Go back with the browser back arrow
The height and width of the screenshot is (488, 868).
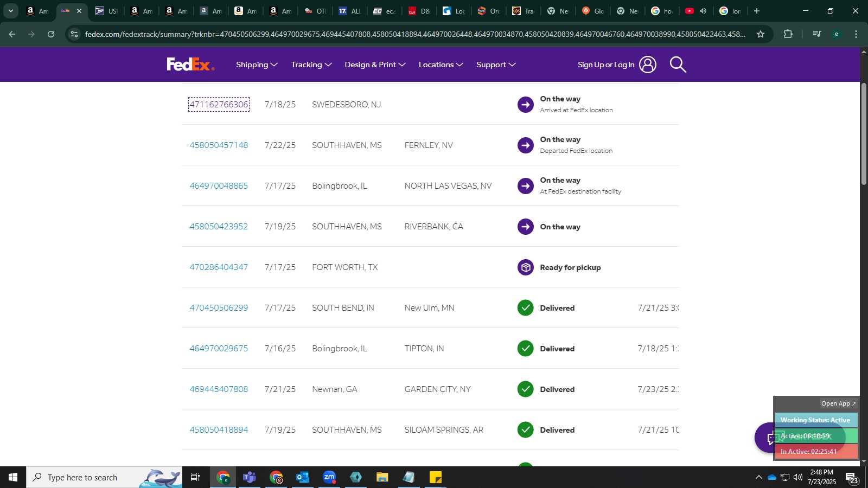pos(12,34)
